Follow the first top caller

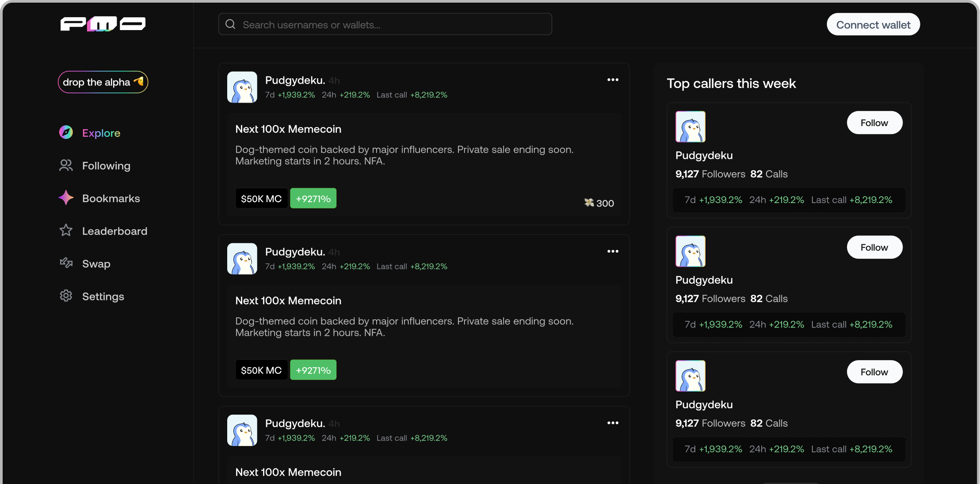click(874, 123)
